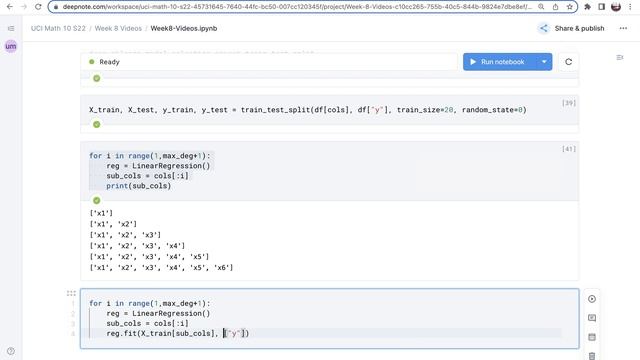Open the purple 'um' workspace avatar
The width and height of the screenshot is (640, 360).
tap(11, 46)
